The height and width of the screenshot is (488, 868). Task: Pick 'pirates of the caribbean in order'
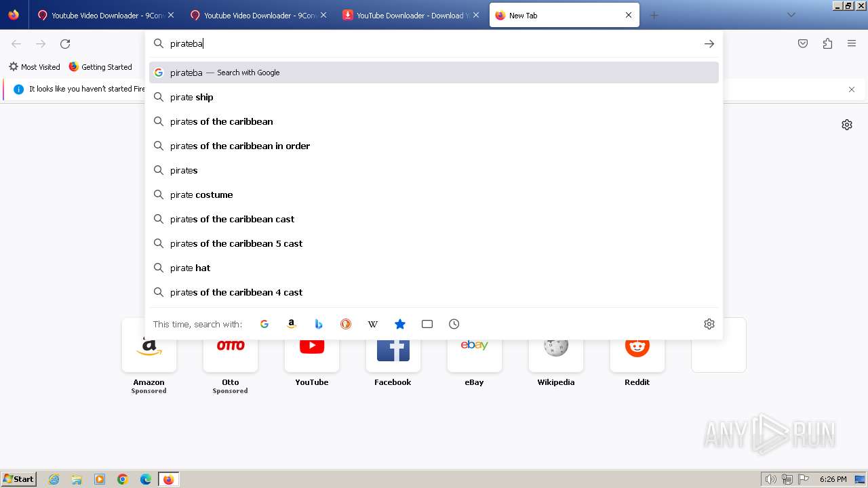click(x=434, y=146)
